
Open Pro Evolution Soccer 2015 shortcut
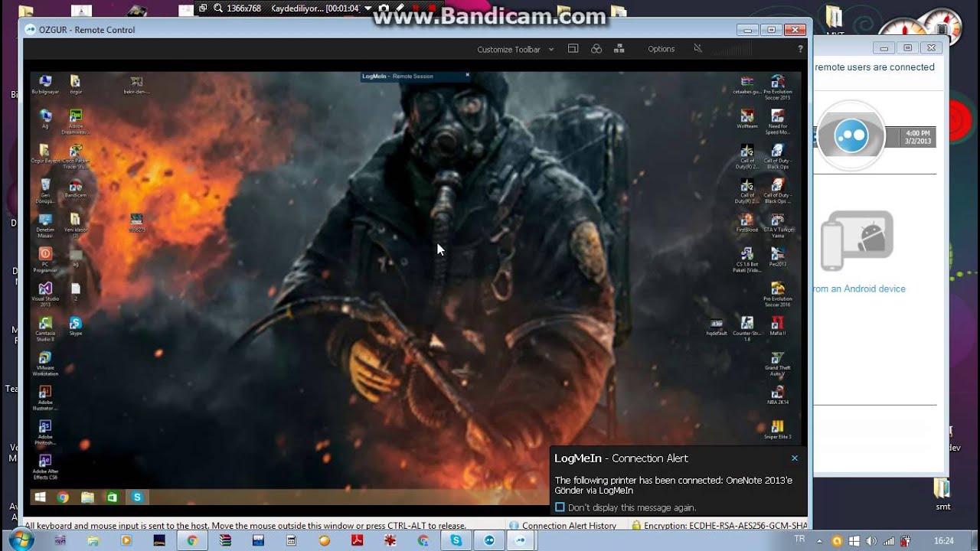[777, 87]
